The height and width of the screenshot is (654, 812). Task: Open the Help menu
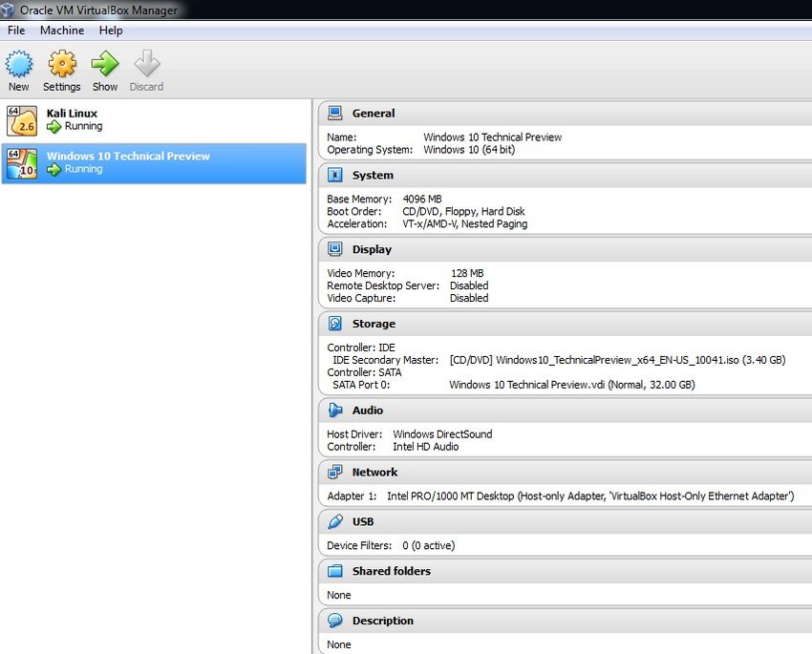click(111, 31)
